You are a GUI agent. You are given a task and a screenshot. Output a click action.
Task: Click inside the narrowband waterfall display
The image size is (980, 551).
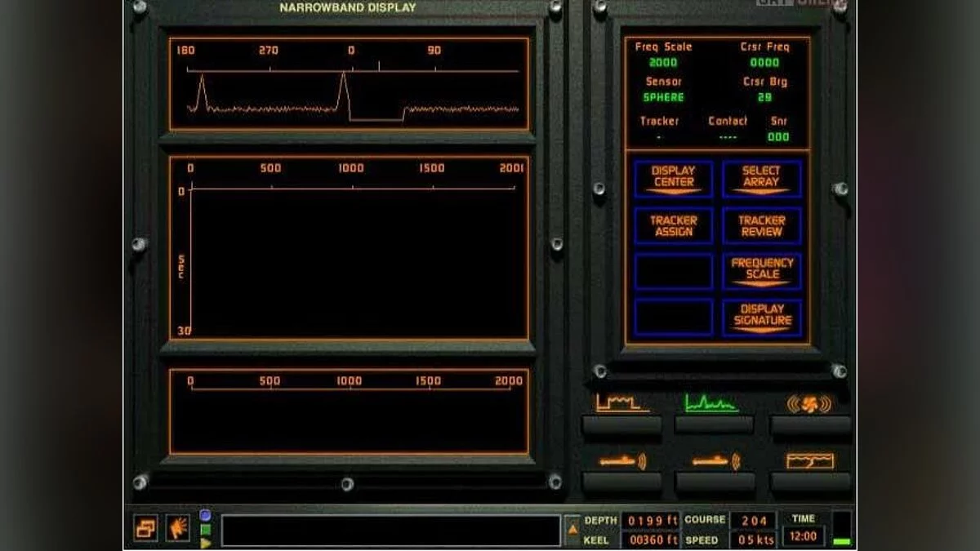click(352, 260)
